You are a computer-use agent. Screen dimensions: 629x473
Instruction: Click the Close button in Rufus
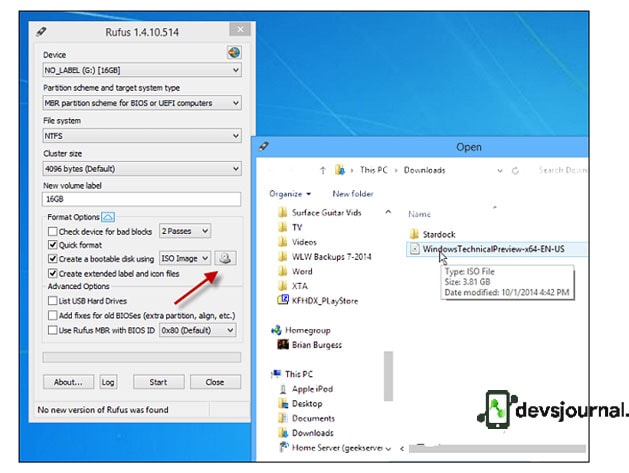215,382
